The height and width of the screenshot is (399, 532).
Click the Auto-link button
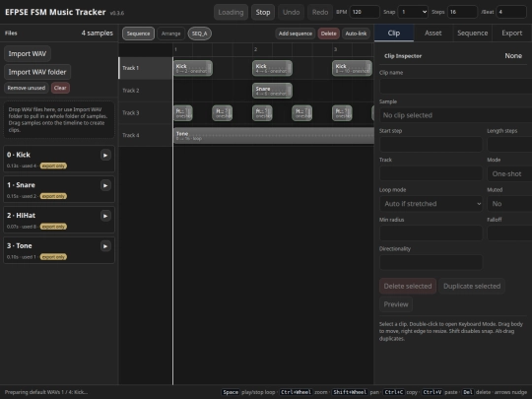tap(356, 33)
